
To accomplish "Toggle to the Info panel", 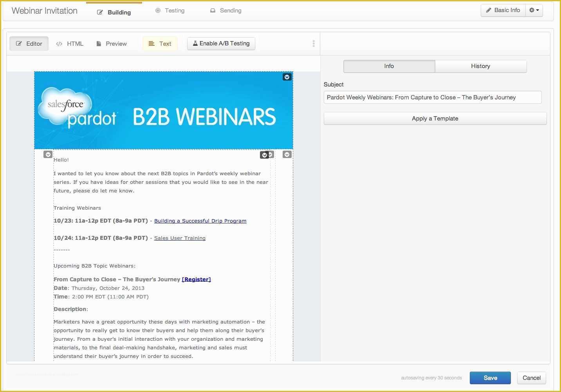I will coord(389,66).
